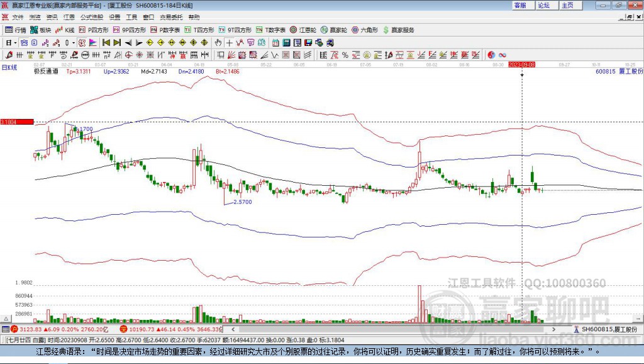
Task: Click the save floppy disk icon
Action: click(x=308, y=43)
